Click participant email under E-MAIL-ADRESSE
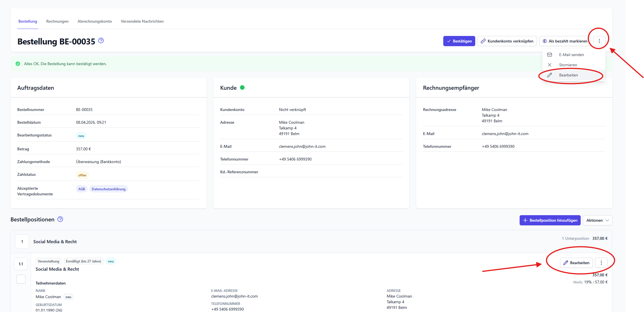 (234, 296)
